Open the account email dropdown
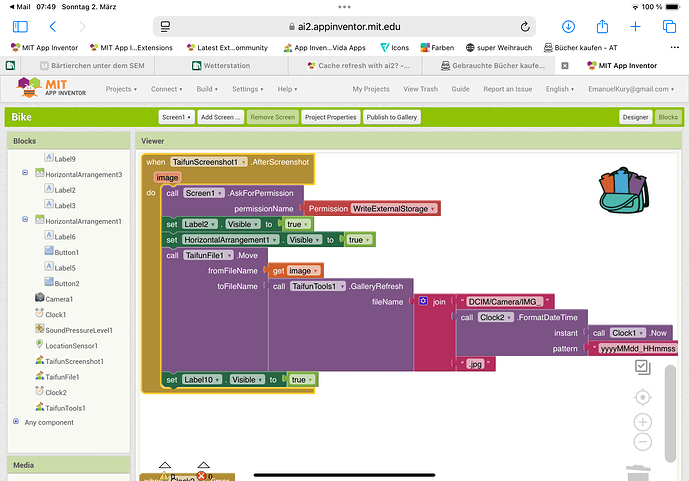This screenshot has height=481, width=689. 631,89
